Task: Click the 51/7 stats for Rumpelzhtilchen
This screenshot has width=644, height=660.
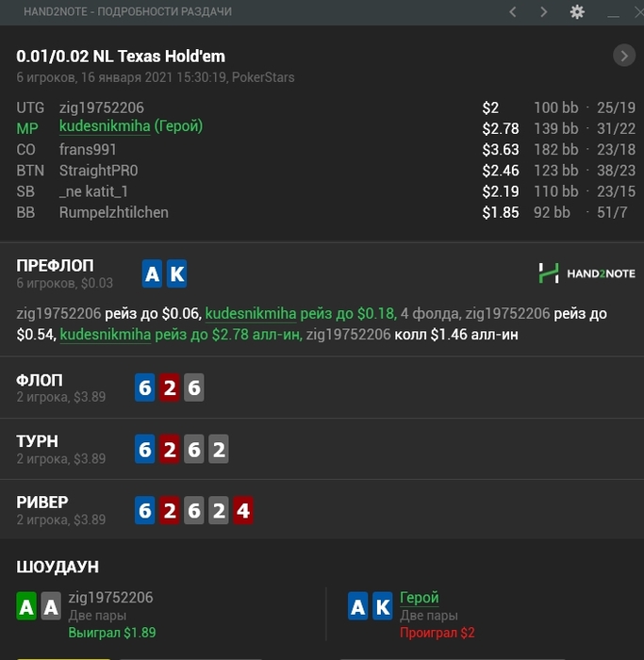Action: (x=612, y=212)
